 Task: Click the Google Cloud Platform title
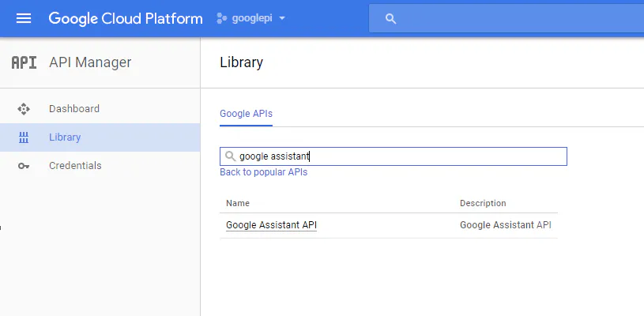point(126,19)
